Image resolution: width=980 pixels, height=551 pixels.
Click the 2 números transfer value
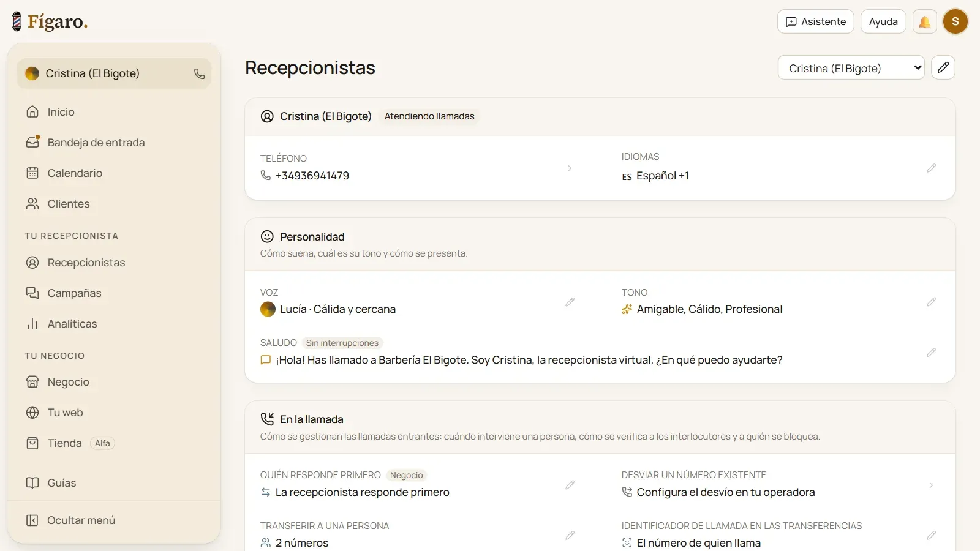click(302, 543)
